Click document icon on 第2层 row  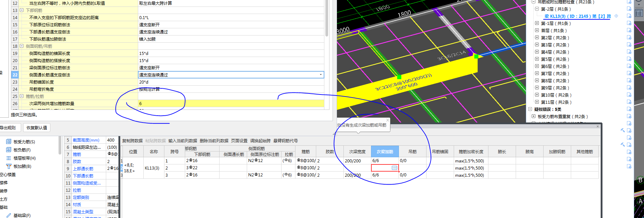[x=629, y=38]
